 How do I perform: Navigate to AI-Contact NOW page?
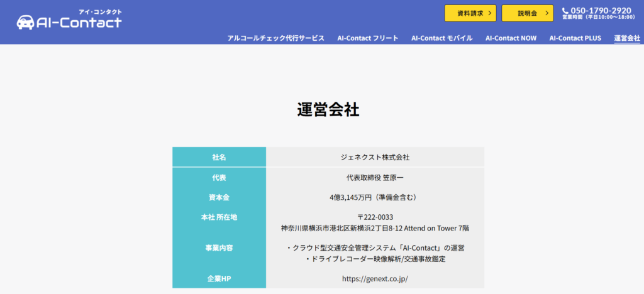pyautogui.click(x=511, y=38)
